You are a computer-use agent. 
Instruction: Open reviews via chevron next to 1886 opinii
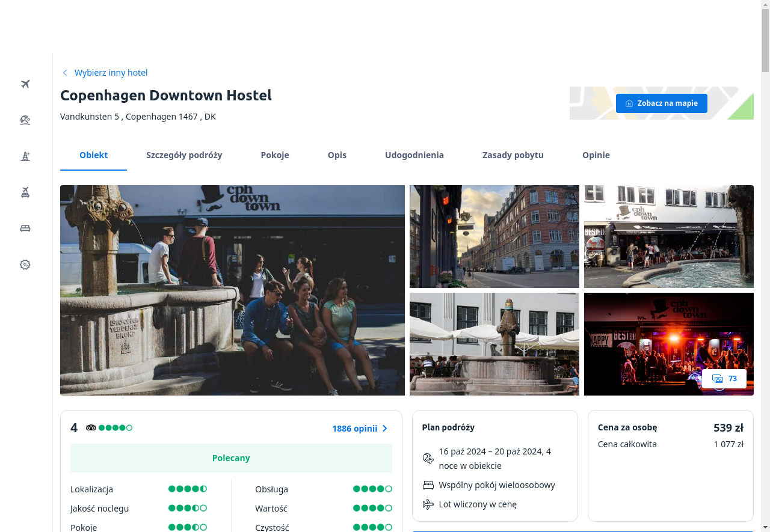coord(385,429)
